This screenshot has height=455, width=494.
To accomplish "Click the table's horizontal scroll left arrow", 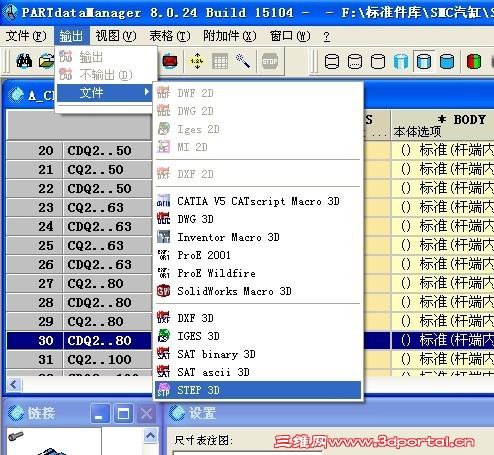I will [x=14, y=384].
